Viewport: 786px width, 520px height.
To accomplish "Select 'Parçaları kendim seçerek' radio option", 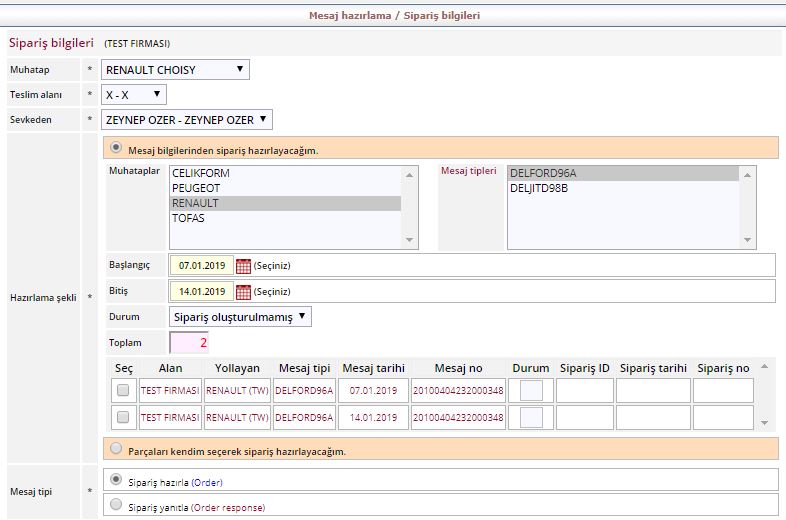I will click(x=116, y=449).
